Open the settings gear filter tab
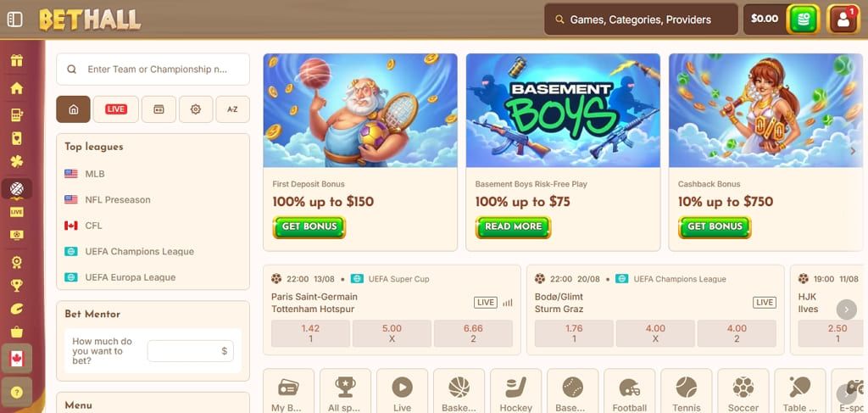 coord(196,109)
